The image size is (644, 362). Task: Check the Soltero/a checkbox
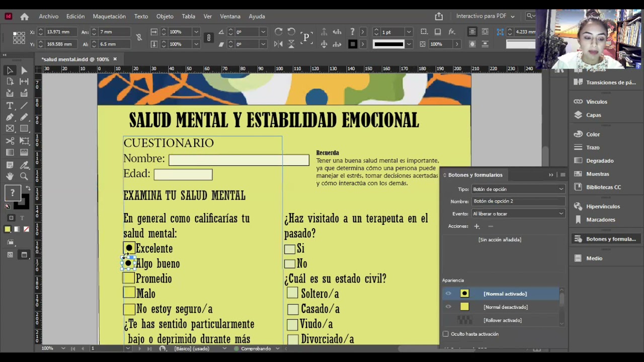292,293
